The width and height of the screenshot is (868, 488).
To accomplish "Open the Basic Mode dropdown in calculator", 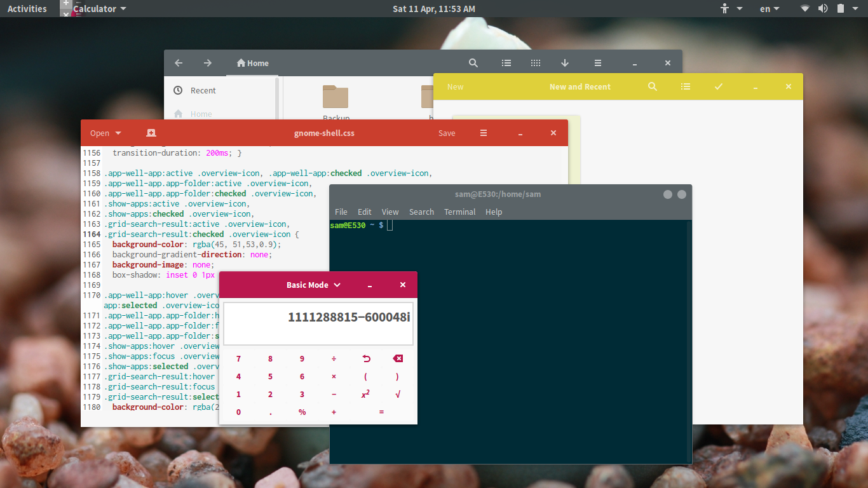I will point(314,285).
